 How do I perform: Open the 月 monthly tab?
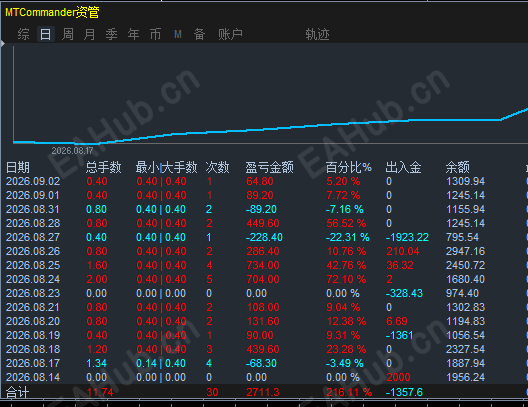pyautogui.click(x=90, y=34)
